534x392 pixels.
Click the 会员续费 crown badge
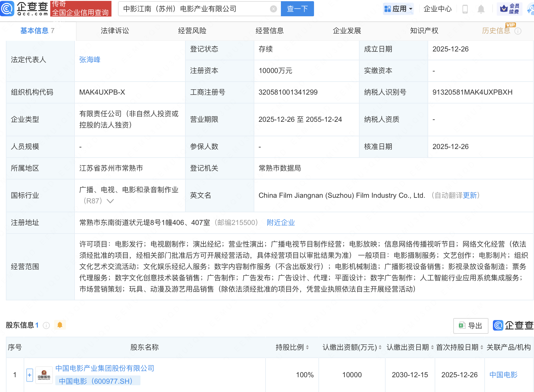509,9
